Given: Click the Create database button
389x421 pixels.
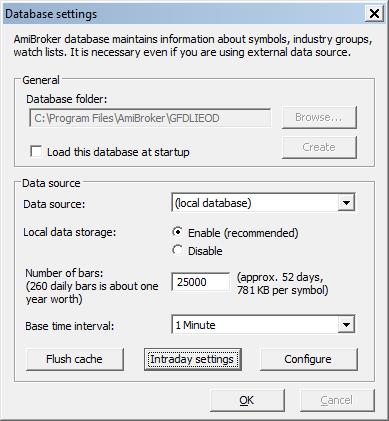Looking at the screenshot, I should coord(319,147).
